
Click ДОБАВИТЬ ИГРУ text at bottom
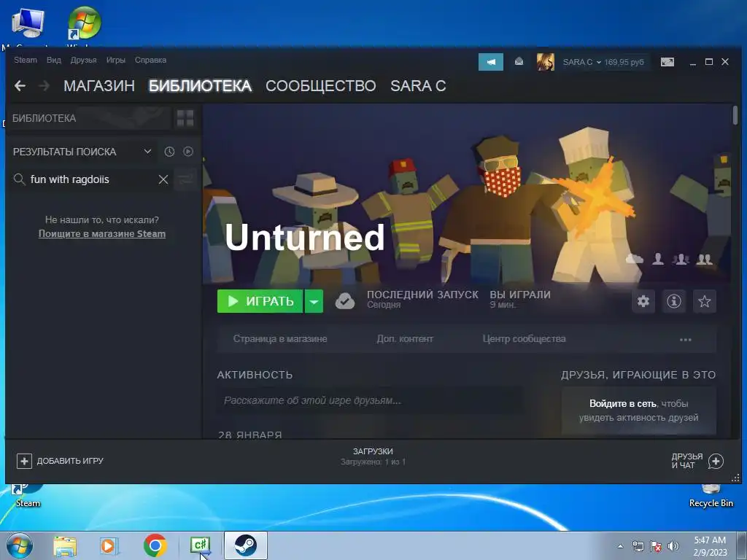point(70,461)
